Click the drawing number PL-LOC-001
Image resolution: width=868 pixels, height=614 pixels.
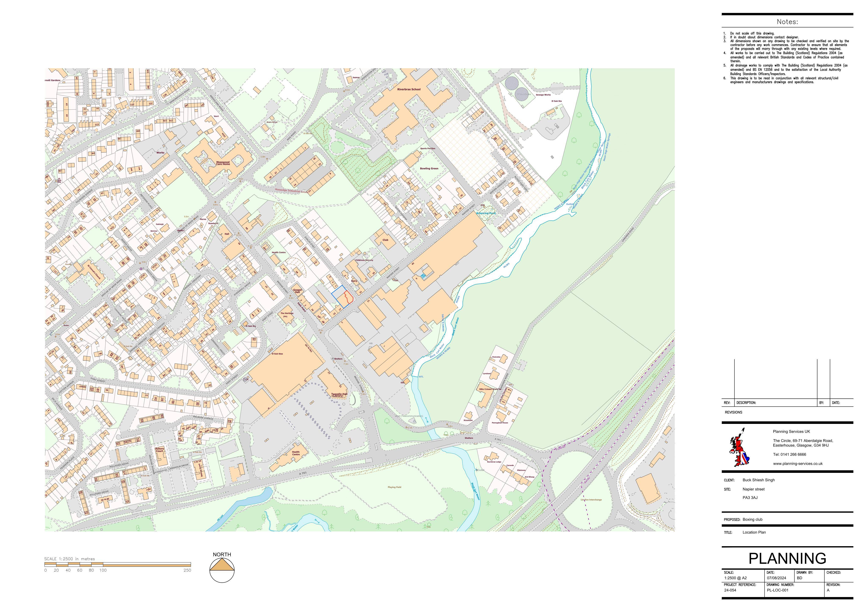[778, 590]
